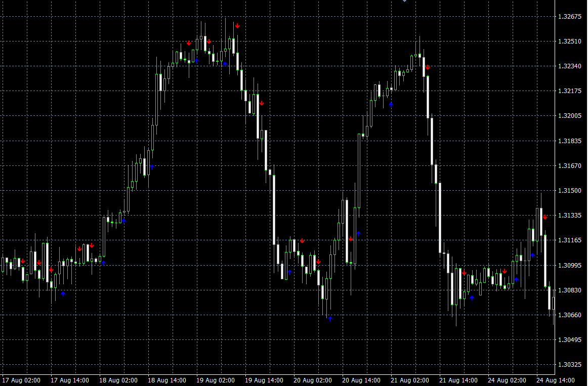Image resolution: width=588 pixels, height=386 pixels.
Task: Select the 17 Aug 14:00 time label
Action: click(70, 380)
